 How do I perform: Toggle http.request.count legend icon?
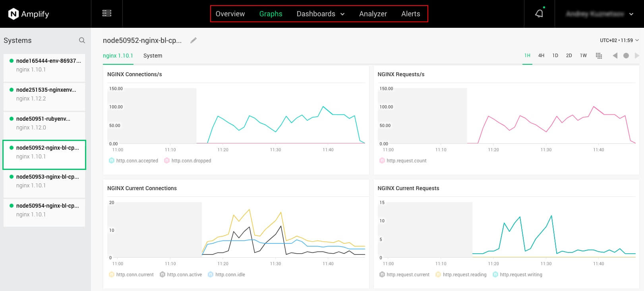click(x=382, y=160)
